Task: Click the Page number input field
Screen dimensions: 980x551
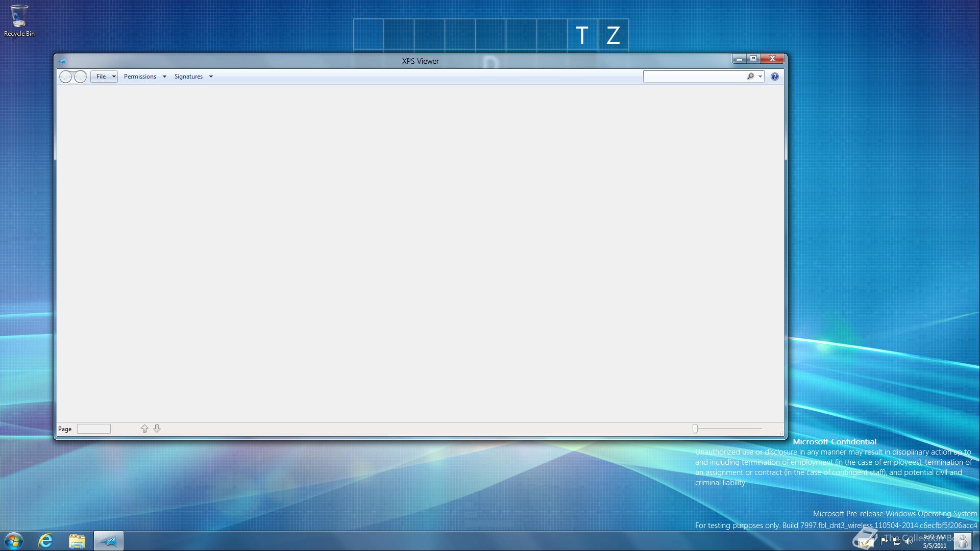Action: 94,429
